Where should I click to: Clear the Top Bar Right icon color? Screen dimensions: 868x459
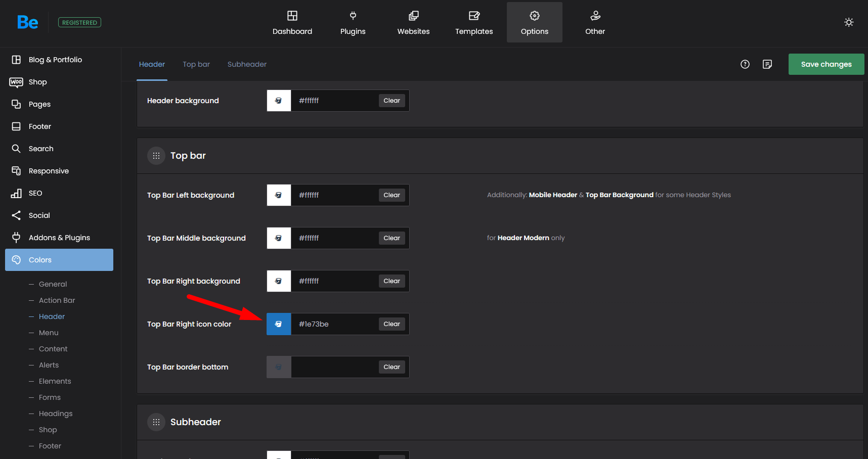point(392,324)
